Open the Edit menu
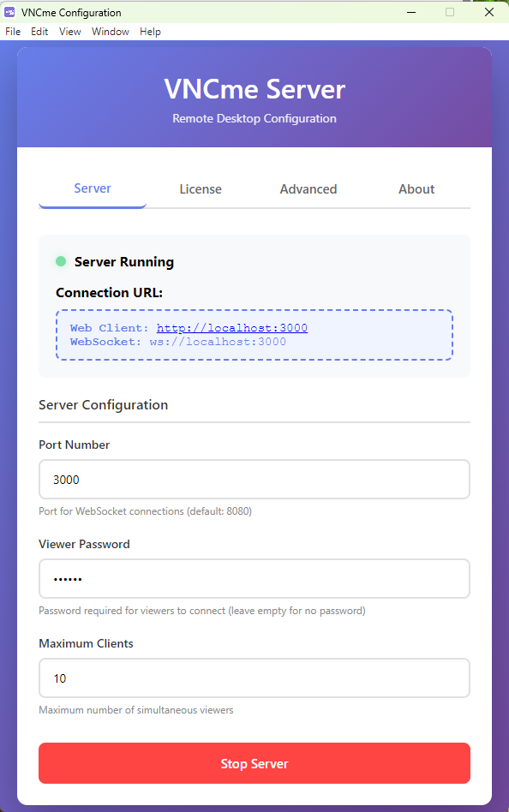Image resolution: width=509 pixels, height=812 pixels. click(x=39, y=32)
